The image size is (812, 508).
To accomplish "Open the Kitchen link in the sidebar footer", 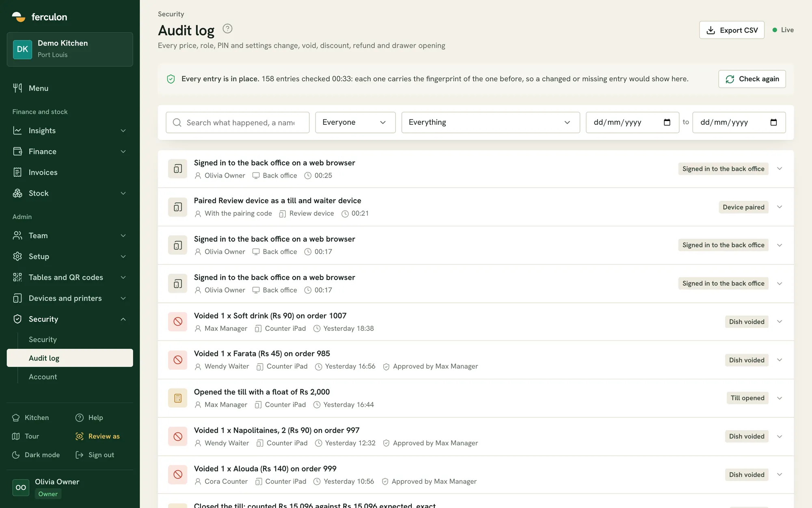I will point(30,417).
